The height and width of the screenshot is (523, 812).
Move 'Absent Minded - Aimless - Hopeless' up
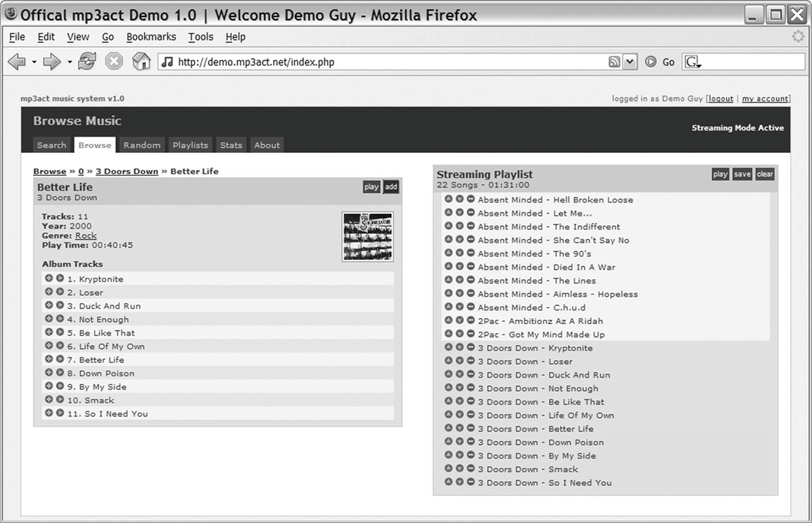[x=448, y=294]
